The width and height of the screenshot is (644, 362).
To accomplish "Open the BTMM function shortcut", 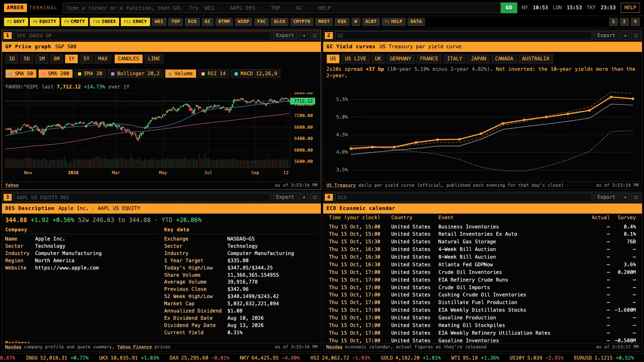I will coord(224,22).
